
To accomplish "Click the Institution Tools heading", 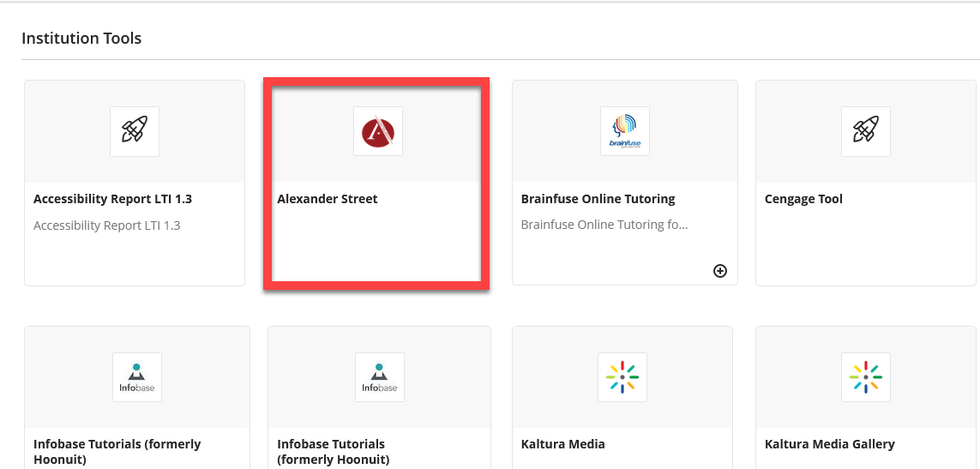I will 81,39.
